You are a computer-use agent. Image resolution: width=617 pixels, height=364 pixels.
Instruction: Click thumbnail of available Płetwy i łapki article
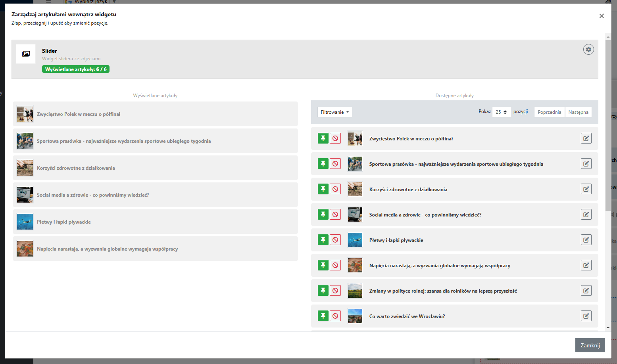[355, 240]
